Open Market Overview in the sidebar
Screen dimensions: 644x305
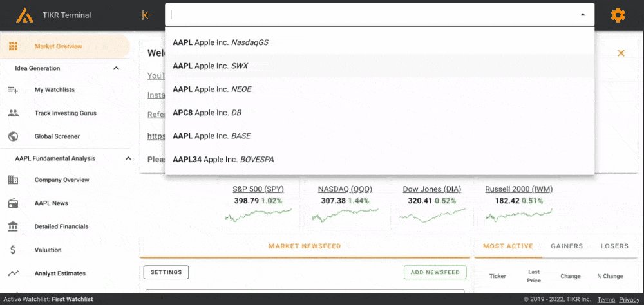[65, 46]
